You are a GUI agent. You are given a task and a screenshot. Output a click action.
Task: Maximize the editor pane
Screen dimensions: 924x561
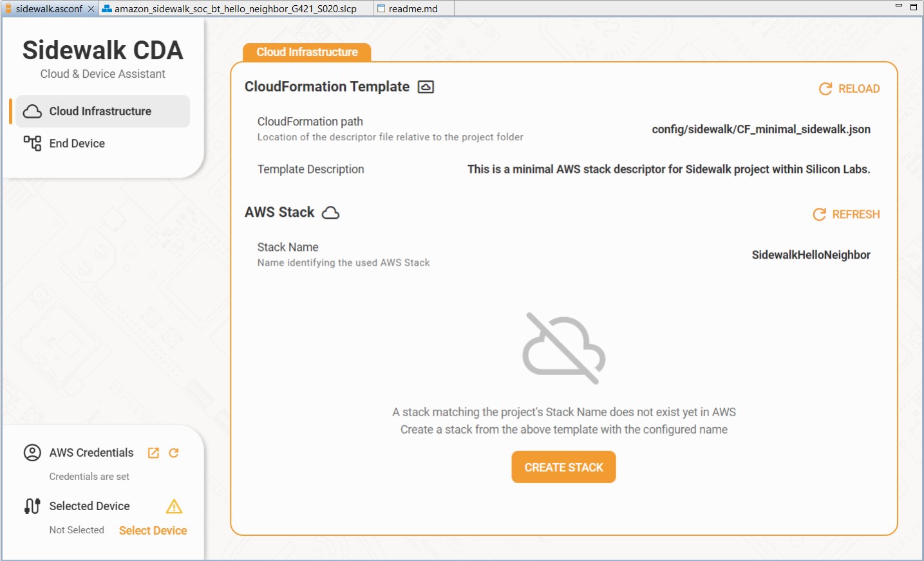913,7
